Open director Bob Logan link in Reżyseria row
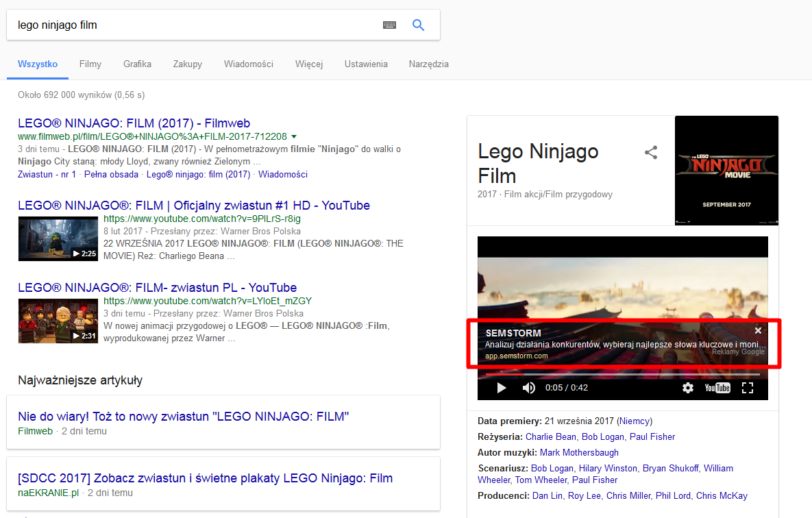 pos(603,436)
